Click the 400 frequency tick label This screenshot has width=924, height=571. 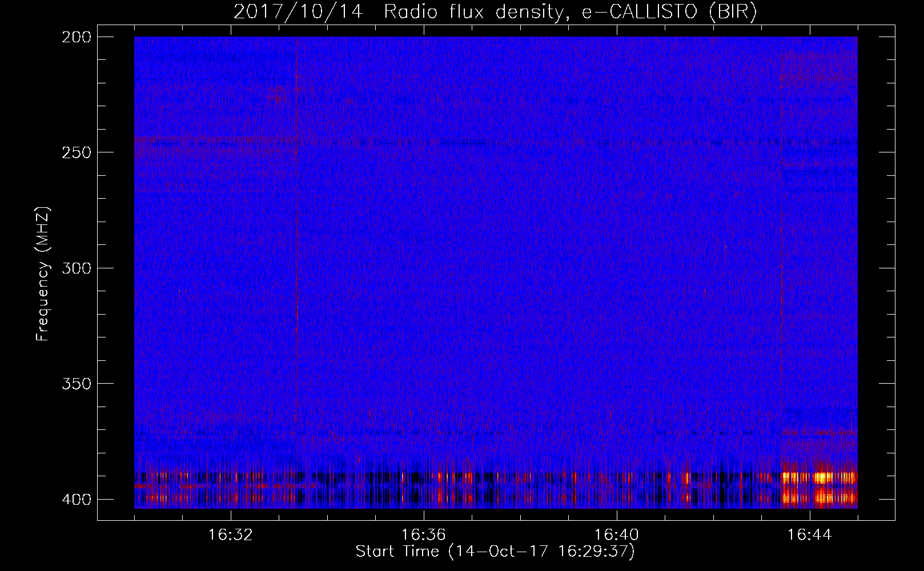click(x=76, y=500)
